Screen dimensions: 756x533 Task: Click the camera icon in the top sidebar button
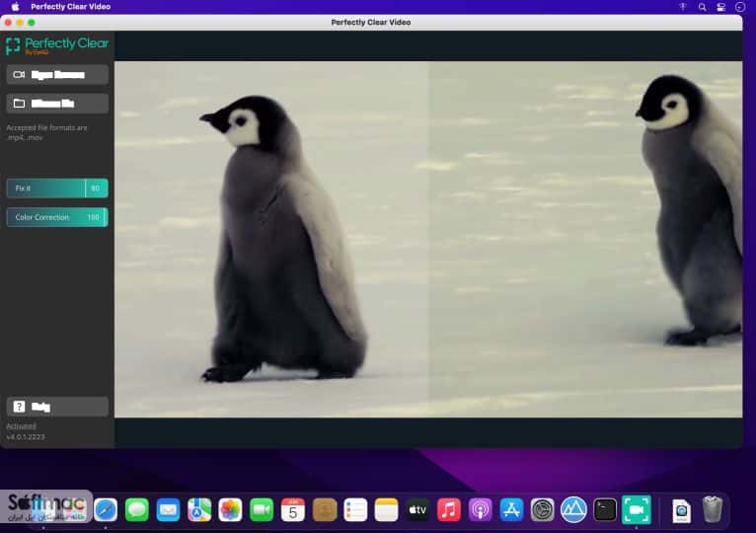point(19,75)
